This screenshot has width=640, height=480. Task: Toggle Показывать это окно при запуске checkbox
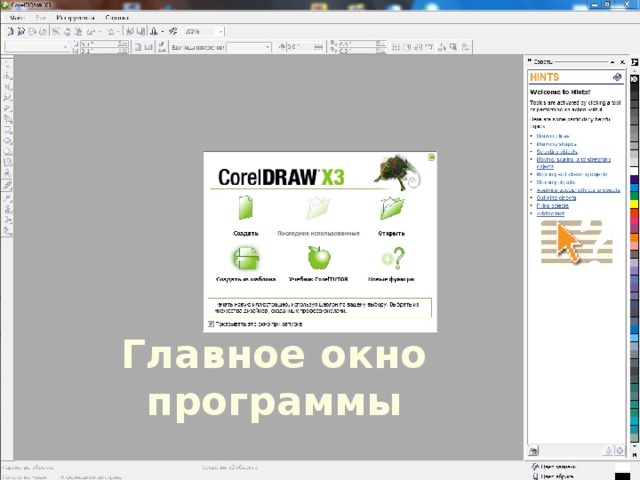click(x=211, y=324)
